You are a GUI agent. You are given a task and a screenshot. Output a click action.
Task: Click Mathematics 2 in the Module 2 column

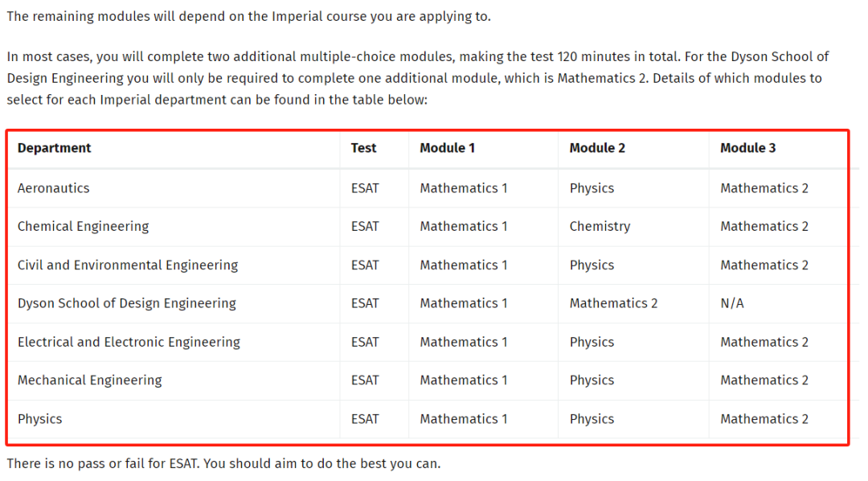tap(613, 303)
